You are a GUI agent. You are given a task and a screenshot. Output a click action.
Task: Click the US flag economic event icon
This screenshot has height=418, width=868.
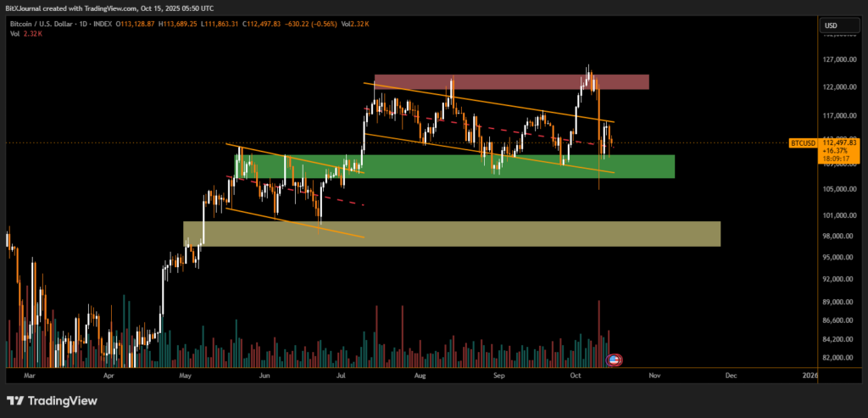pyautogui.click(x=615, y=359)
